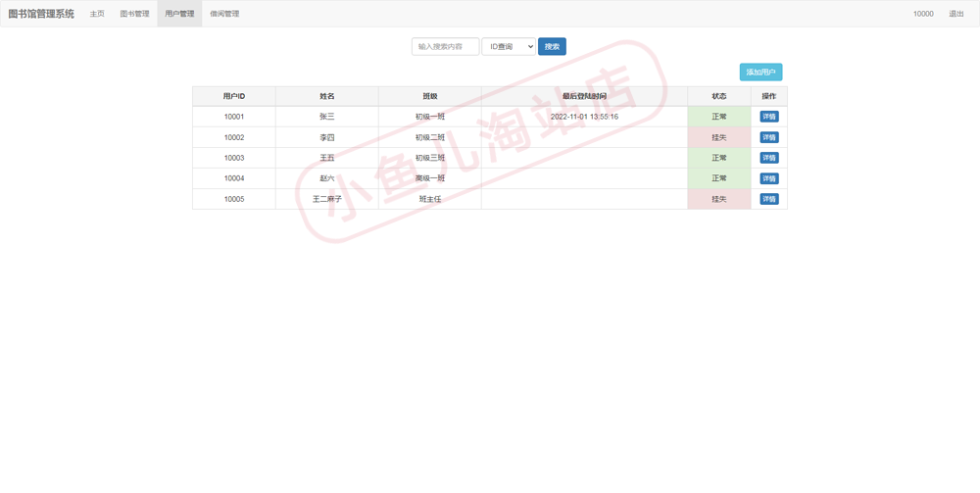This screenshot has width=980, height=493.
Task: Click the login time 2022-11-01 13:55:16
Action: click(584, 117)
